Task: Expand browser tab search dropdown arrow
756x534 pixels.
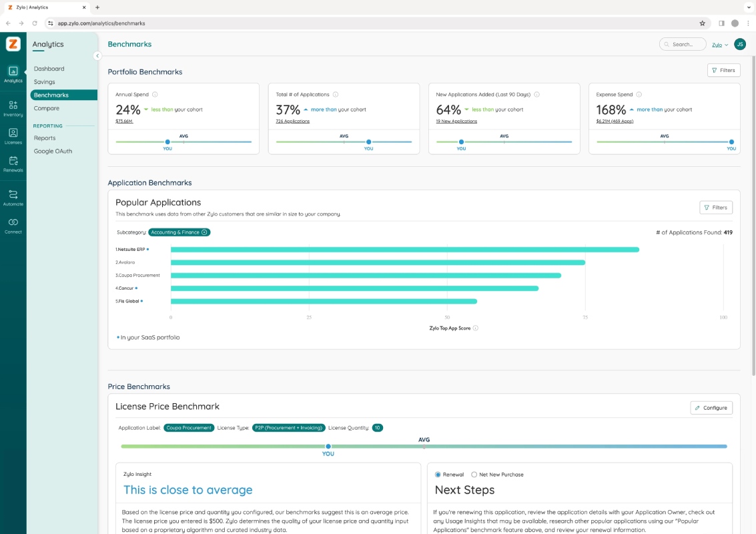Action: [x=749, y=7]
